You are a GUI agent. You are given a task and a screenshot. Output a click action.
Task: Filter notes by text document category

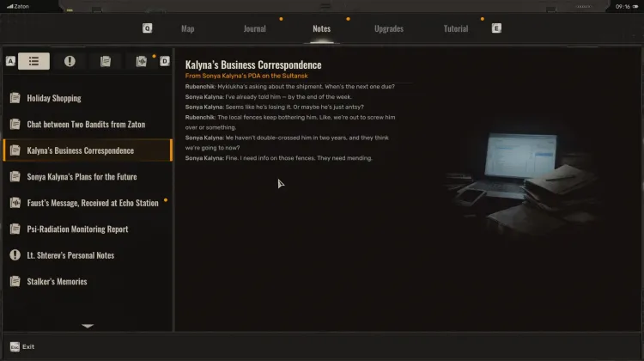pos(106,61)
